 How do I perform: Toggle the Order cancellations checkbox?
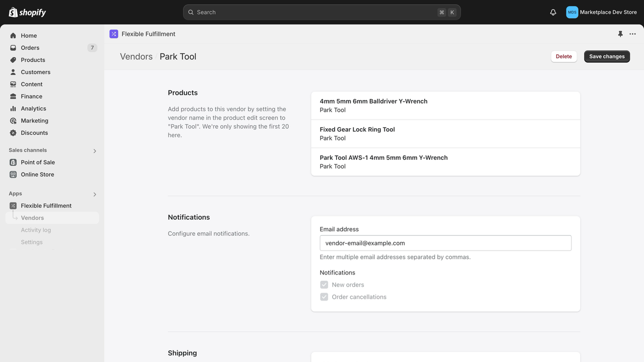(x=324, y=297)
